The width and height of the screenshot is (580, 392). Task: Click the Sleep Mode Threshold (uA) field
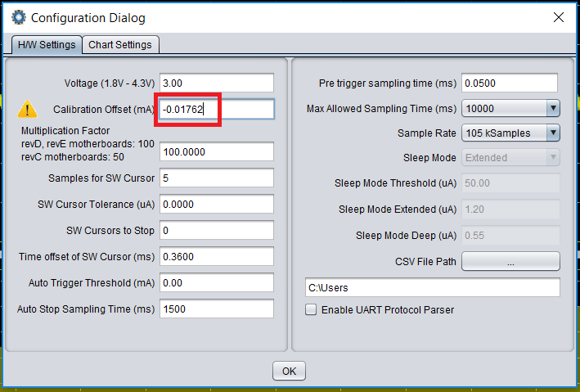coord(510,182)
